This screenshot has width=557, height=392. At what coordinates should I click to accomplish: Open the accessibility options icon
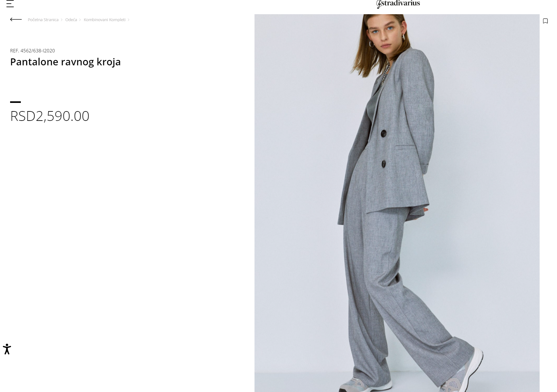[7, 349]
